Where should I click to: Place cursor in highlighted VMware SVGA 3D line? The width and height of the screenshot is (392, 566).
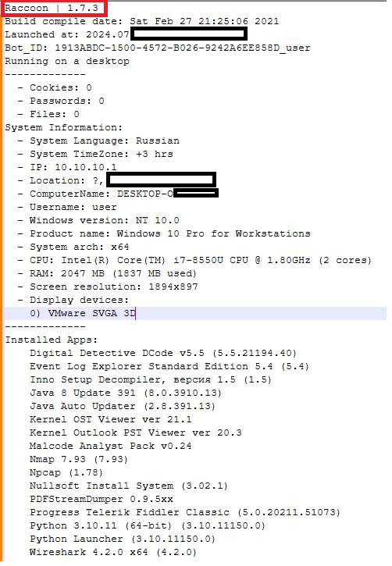point(195,313)
